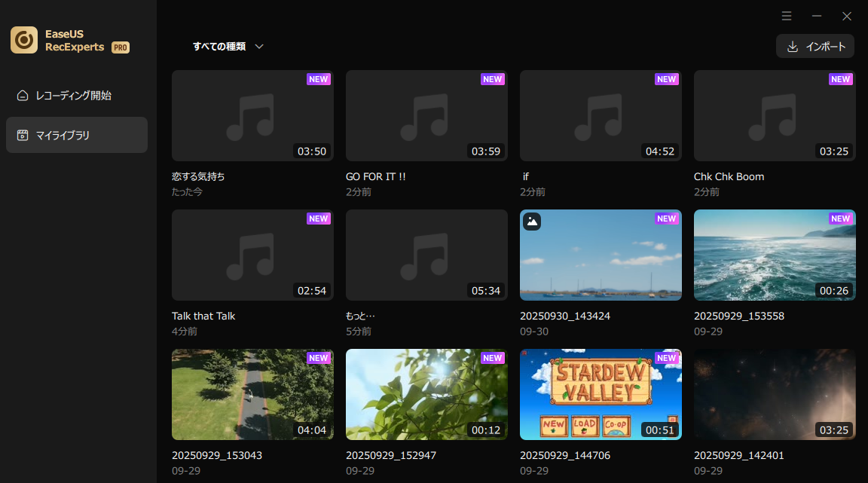Click the PRO badge next to RecExperts
868x483 pixels.
[x=121, y=47]
